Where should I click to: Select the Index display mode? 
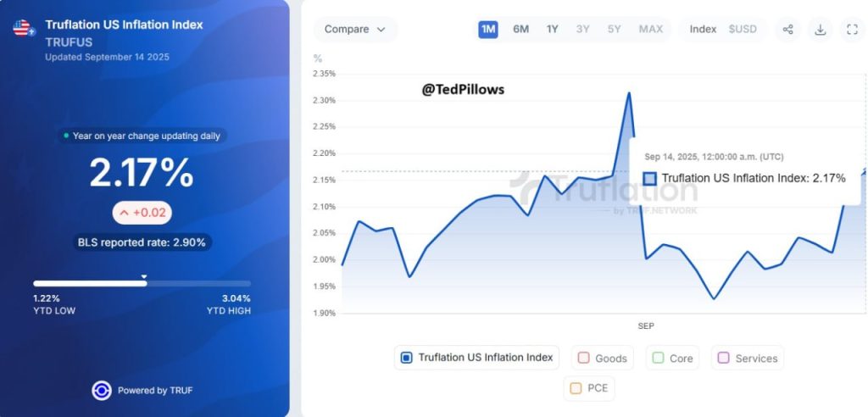click(x=703, y=30)
